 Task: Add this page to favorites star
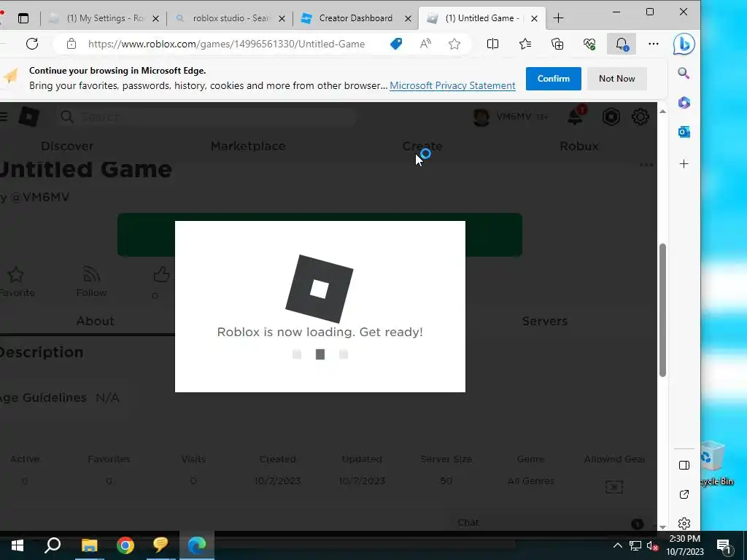pos(454,44)
